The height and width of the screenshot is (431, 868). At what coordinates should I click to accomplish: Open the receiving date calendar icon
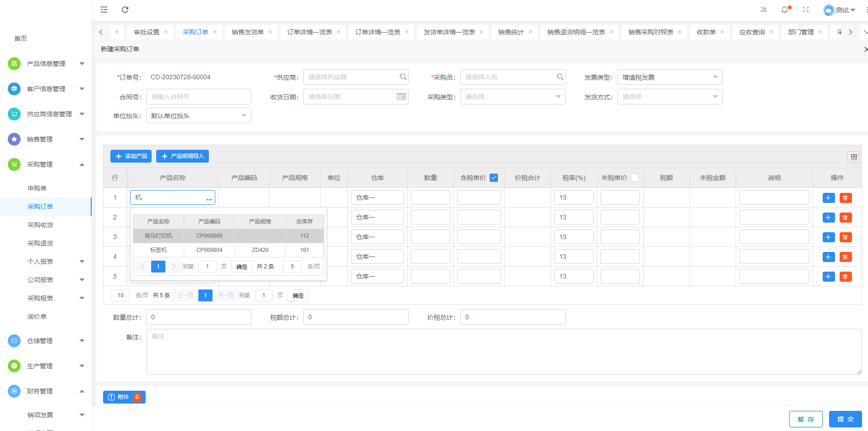click(x=401, y=97)
